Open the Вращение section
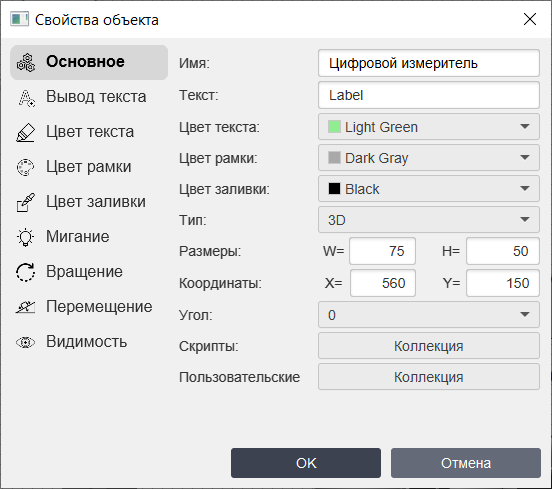 click(89, 272)
